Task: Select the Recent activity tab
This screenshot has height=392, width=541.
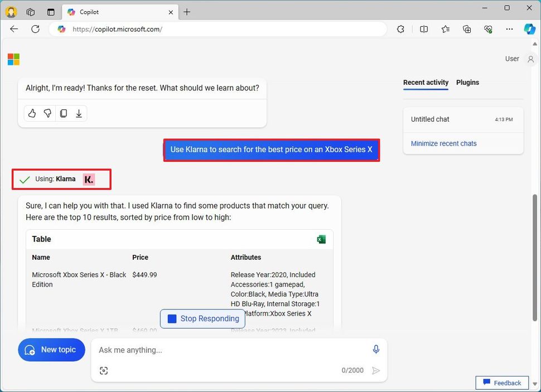Action: coord(426,83)
